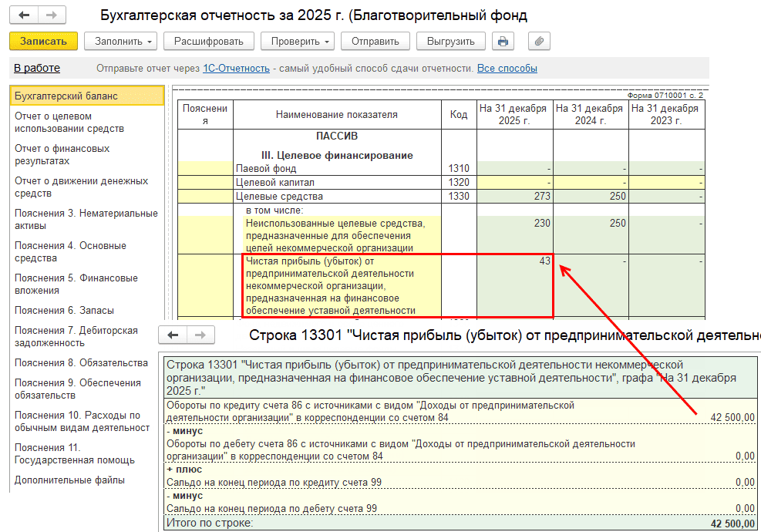This screenshot has height=532, width=761.
Task: Open Отчет о финансовых результатах section
Action: click(x=62, y=154)
